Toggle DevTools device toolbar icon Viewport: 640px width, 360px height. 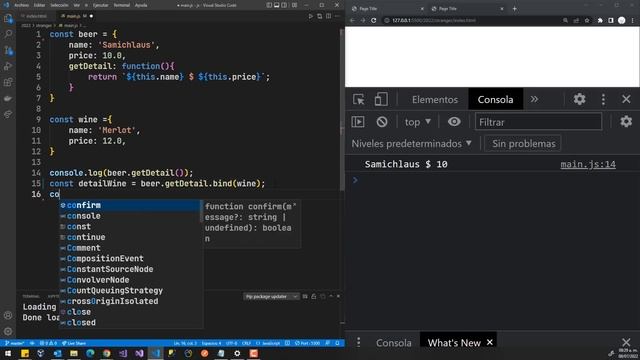[381, 99]
